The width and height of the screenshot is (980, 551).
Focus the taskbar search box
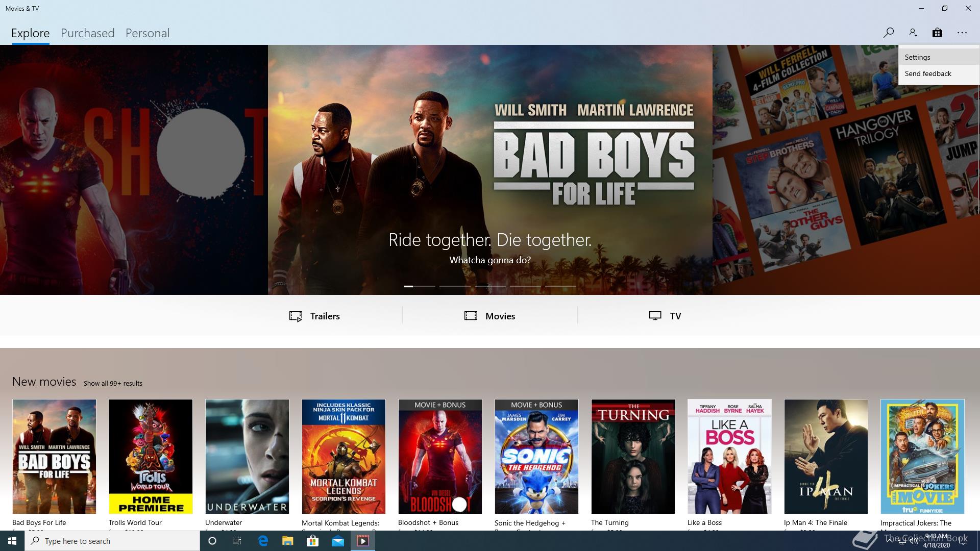(112, 541)
